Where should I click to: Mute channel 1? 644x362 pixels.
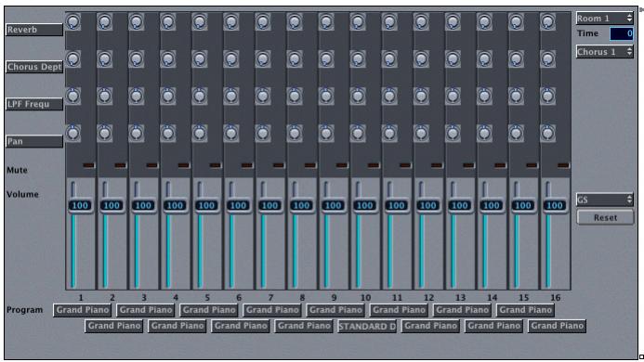click(88, 165)
